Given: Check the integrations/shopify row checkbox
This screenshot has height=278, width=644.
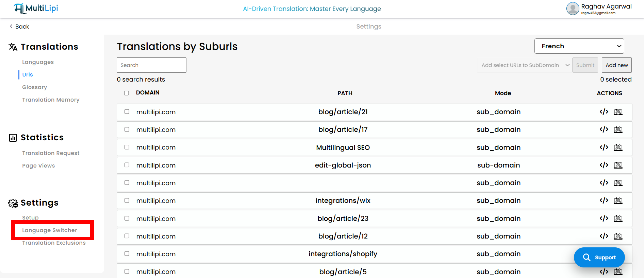Looking at the screenshot, I should point(127,253).
